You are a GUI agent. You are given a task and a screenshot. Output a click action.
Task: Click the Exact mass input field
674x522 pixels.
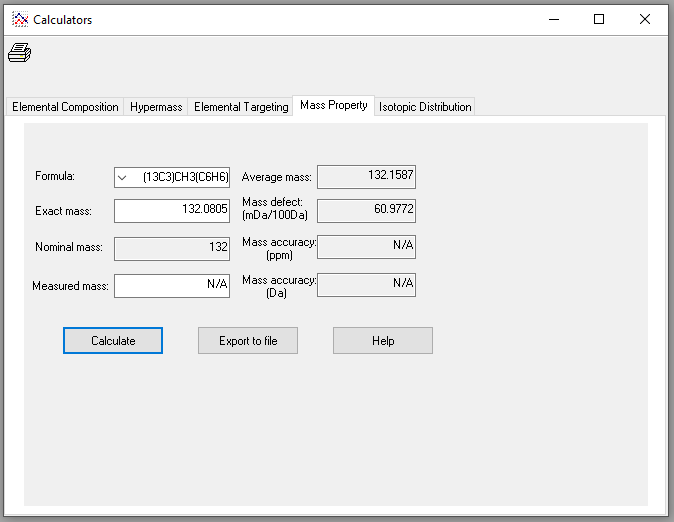click(x=172, y=210)
